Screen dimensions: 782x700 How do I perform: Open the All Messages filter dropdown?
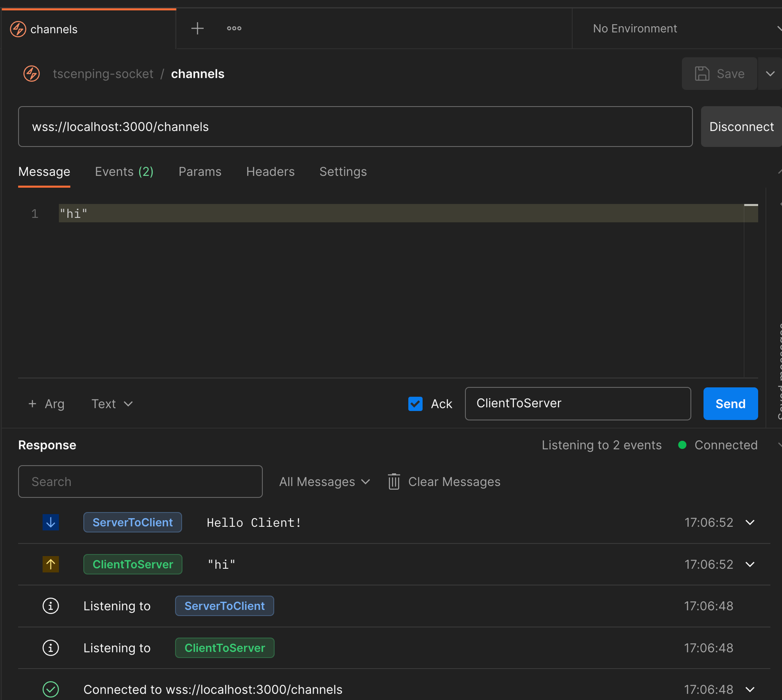[324, 482]
